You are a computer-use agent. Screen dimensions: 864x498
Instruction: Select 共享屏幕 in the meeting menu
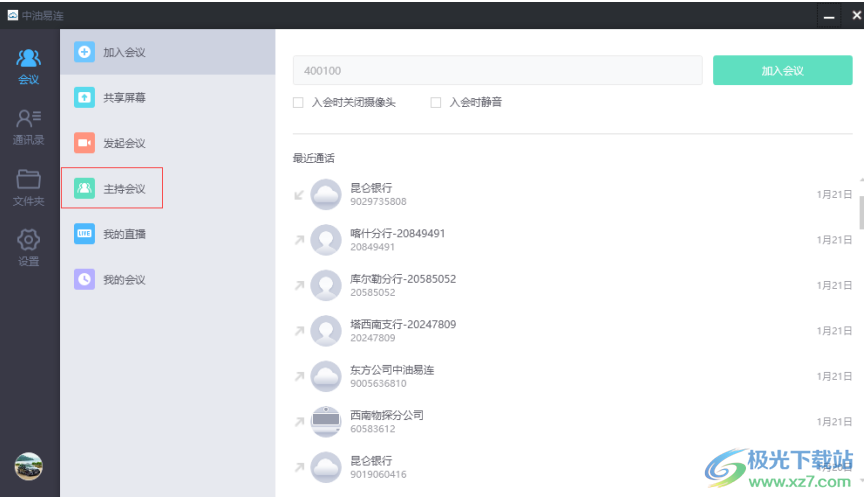click(168, 98)
